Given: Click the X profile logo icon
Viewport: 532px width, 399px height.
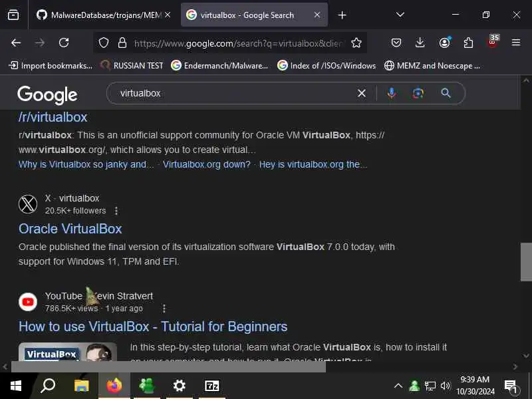Looking at the screenshot, I should (x=28, y=204).
